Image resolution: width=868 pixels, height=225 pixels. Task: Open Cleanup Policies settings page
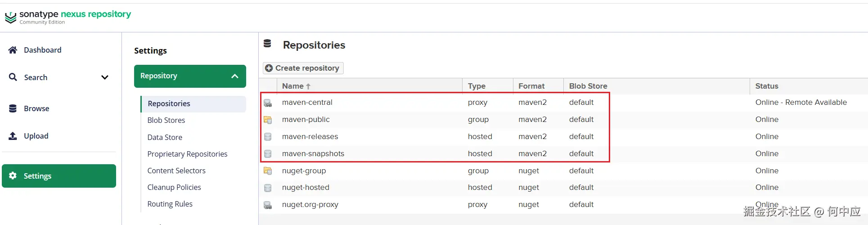tap(174, 187)
